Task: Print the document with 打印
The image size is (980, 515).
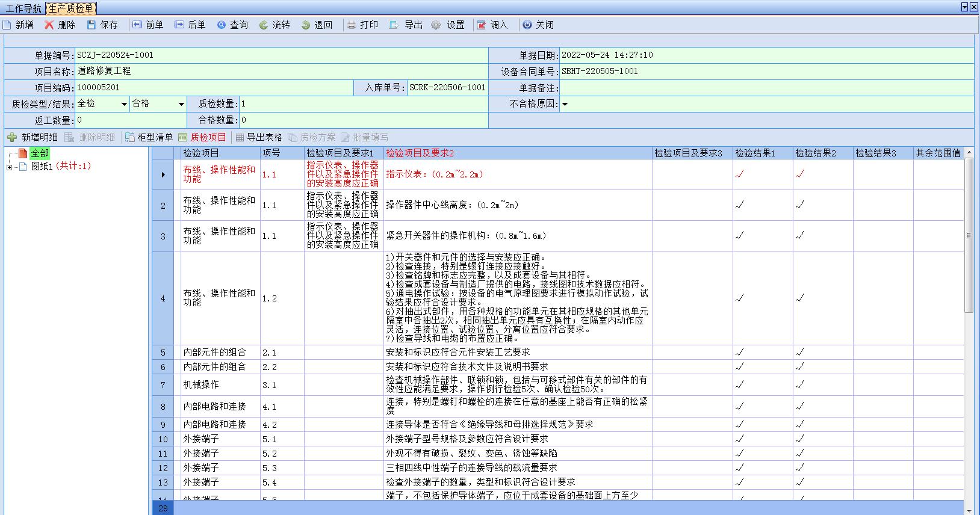Action: [x=352, y=25]
